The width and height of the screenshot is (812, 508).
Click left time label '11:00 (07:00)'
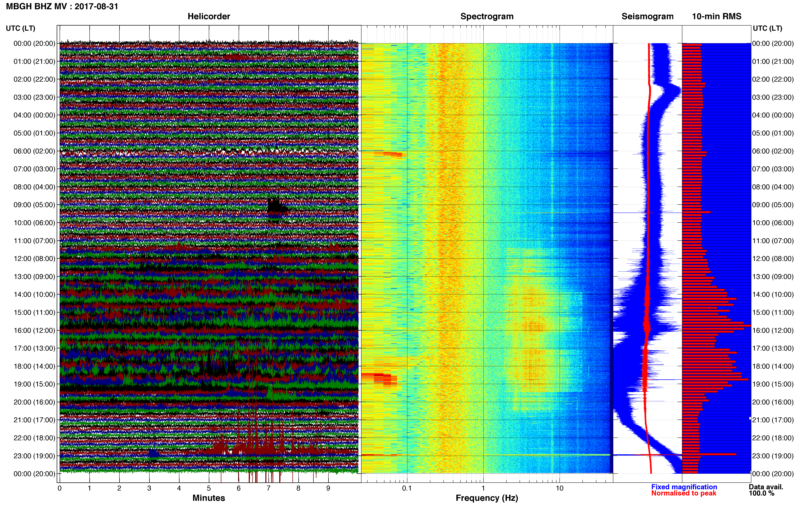coord(34,241)
